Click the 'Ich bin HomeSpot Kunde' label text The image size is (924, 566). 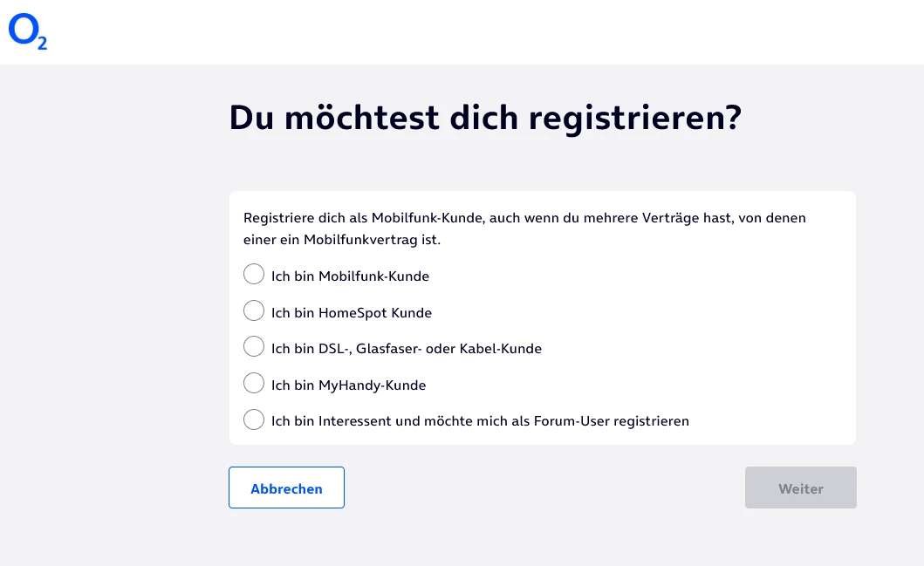[x=352, y=313]
